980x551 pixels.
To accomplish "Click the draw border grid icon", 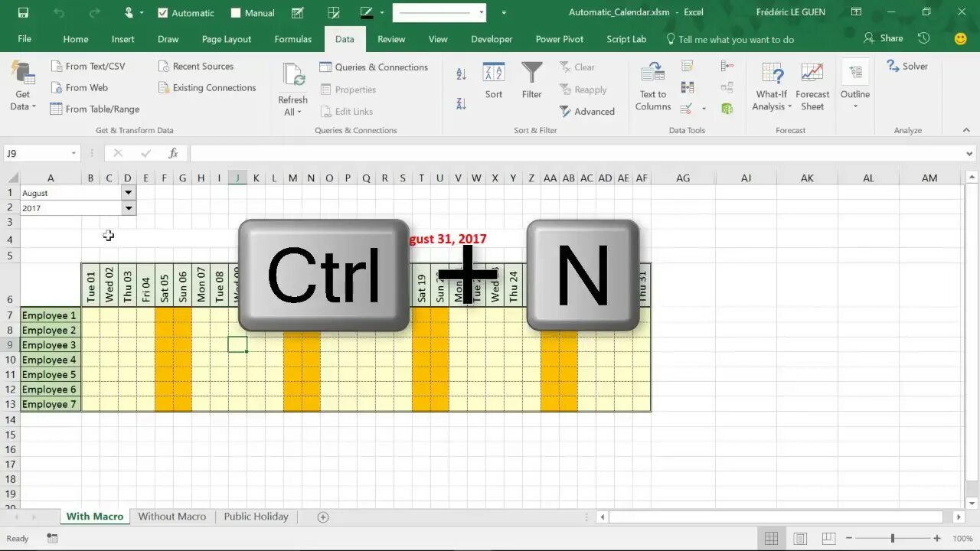I will coord(333,12).
